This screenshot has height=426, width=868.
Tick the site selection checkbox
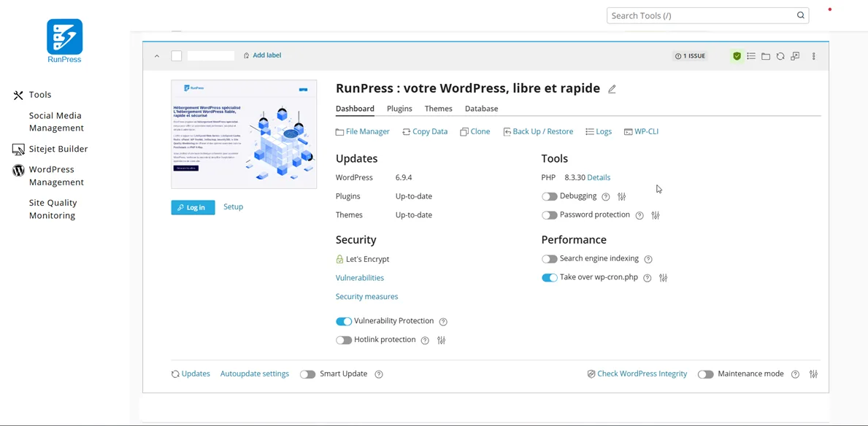176,56
